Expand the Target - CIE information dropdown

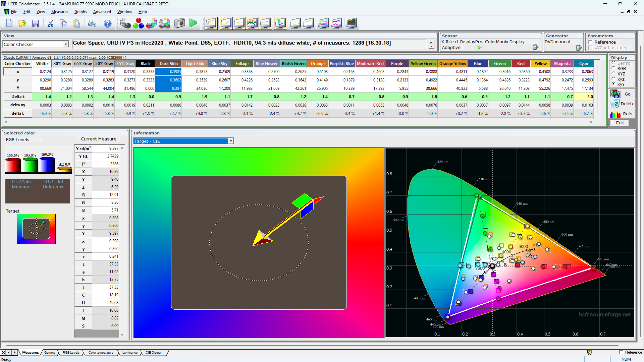click(x=231, y=141)
